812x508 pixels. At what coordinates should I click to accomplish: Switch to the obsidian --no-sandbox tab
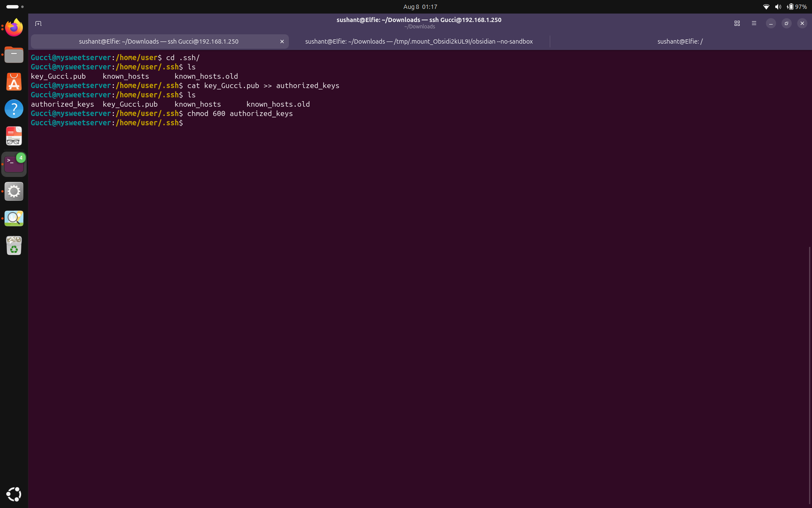(x=419, y=41)
